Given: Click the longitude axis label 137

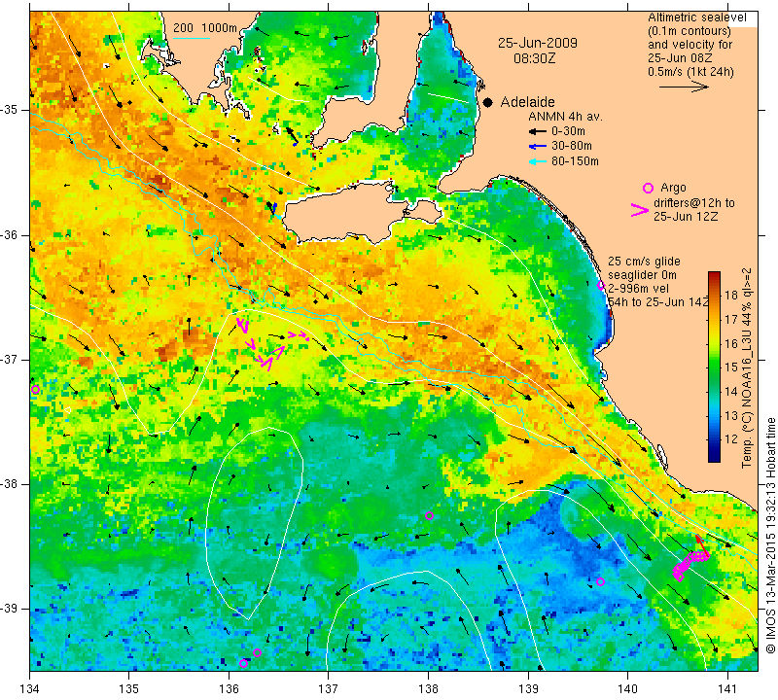Looking at the screenshot, I should 329,689.
